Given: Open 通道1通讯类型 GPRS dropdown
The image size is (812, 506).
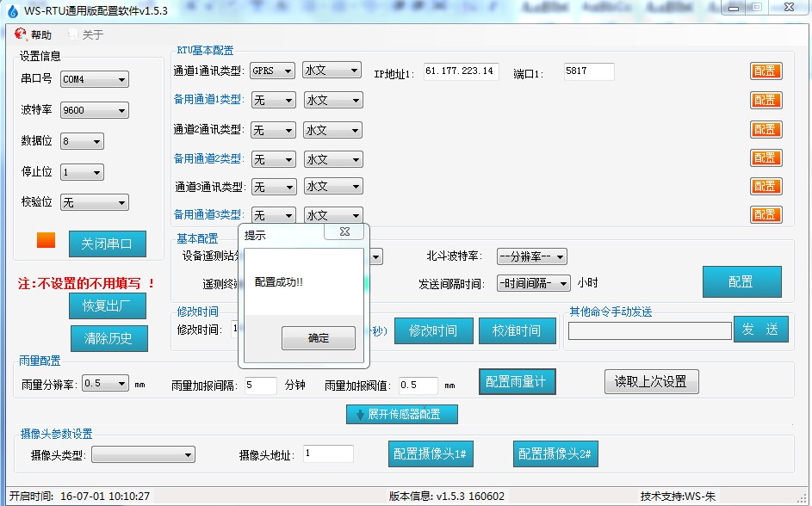Looking at the screenshot, I should [x=272, y=71].
